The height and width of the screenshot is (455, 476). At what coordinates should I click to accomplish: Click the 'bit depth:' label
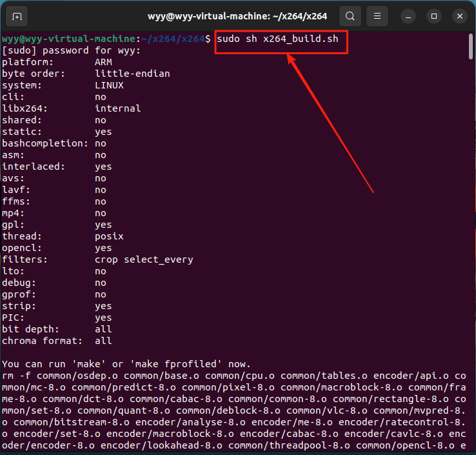(30, 329)
